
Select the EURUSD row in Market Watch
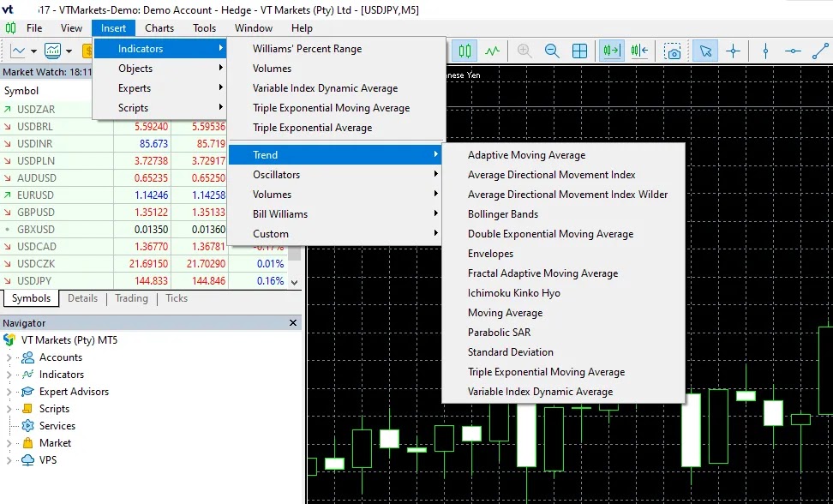[x=143, y=195]
